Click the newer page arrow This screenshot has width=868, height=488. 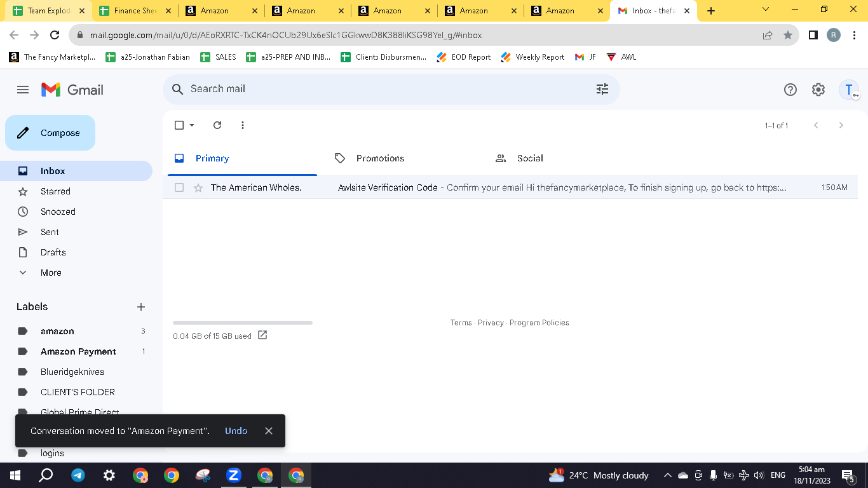(816, 125)
